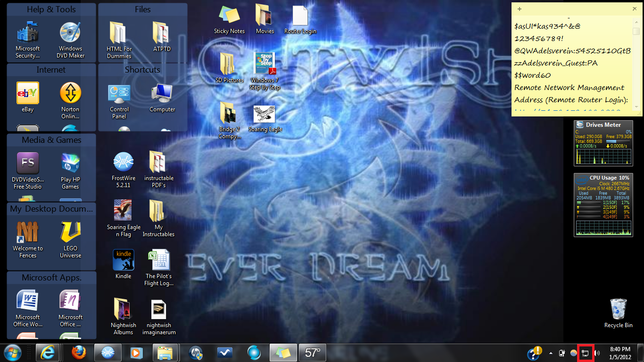The width and height of the screenshot is (644, 362).
Task: Select The Pilot's Flight Log spreadsheet
Action: point(159,268)
